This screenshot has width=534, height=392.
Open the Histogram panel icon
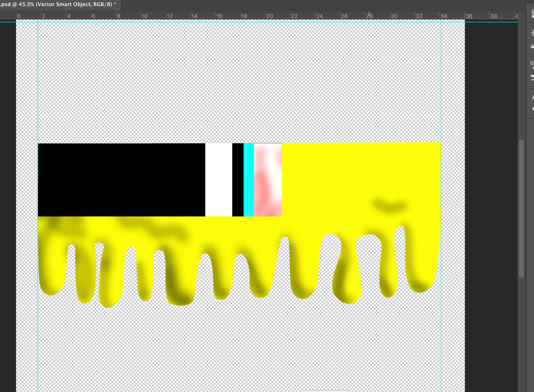[x=532, y=46]
